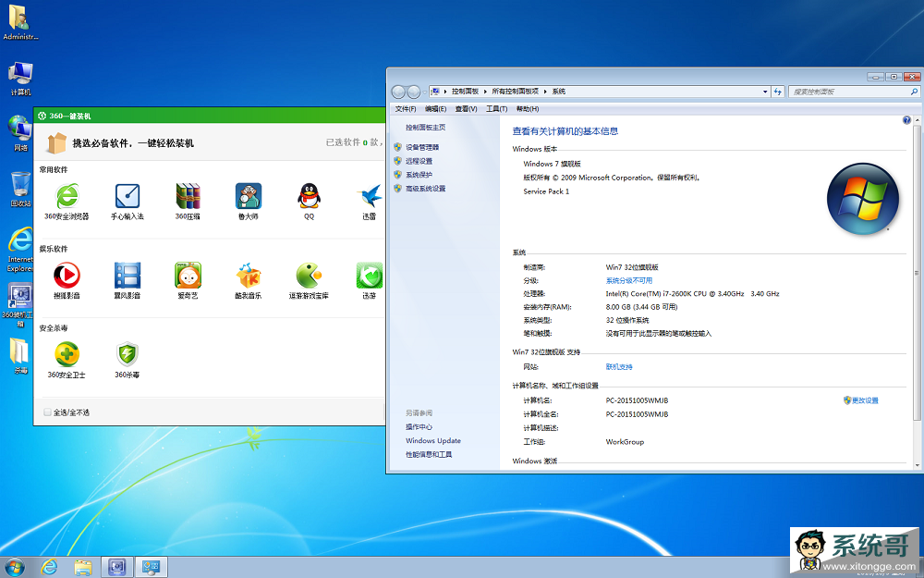
Task: Click the 系统分级不可用 link
Action: click(628, 281)
